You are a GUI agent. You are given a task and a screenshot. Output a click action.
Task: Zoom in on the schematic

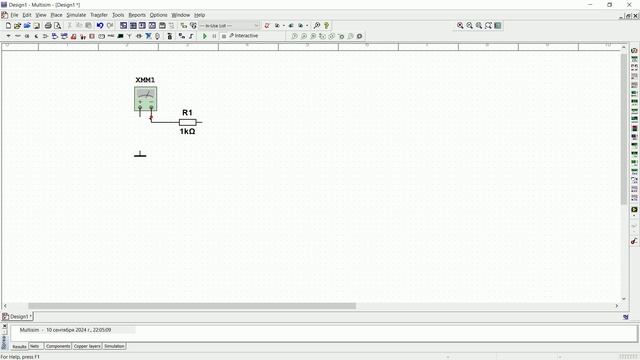460,25
